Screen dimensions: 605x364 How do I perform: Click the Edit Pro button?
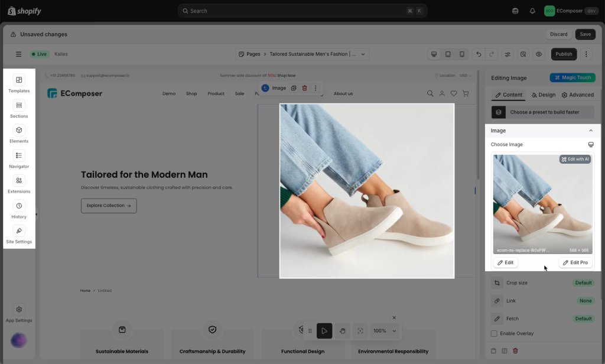click(575, 262)
